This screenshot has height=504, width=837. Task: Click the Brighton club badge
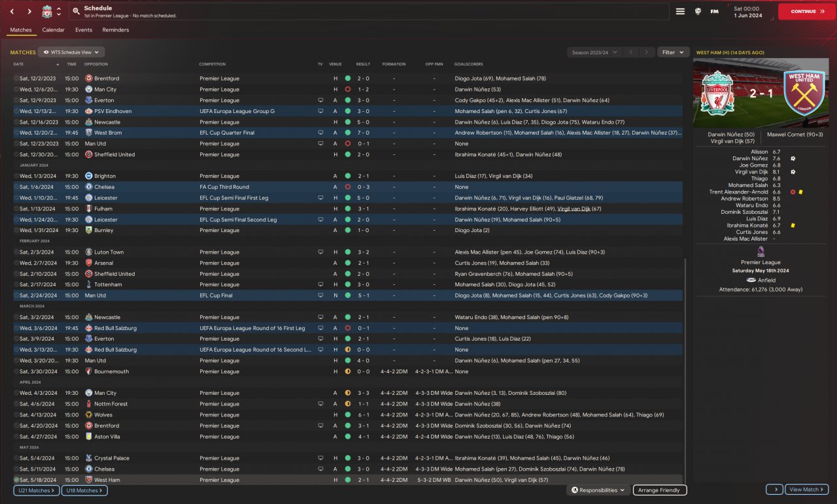(88, 176)
